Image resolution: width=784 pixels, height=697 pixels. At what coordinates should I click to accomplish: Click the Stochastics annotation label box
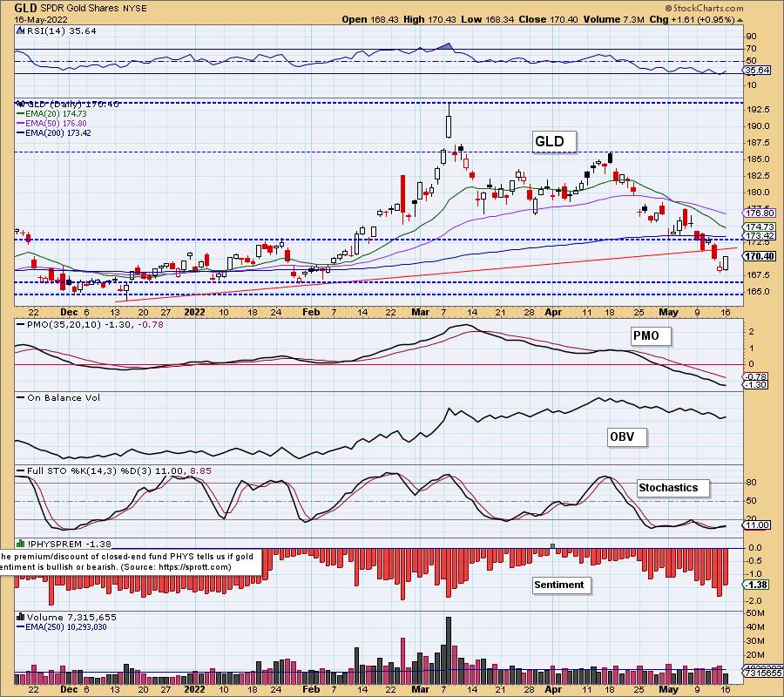point(673,488)
